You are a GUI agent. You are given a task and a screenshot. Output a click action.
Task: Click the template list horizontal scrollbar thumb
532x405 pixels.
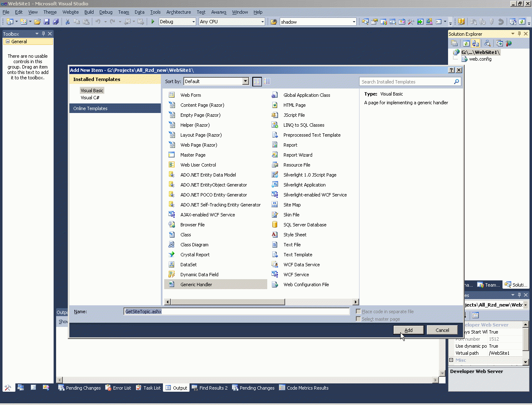[228, 302]
